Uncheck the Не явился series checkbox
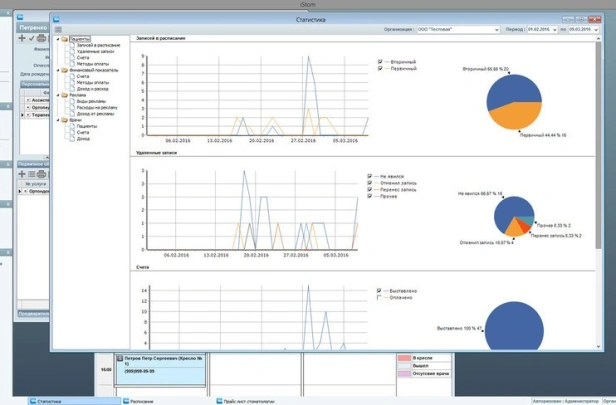 [x=370, y=177]
